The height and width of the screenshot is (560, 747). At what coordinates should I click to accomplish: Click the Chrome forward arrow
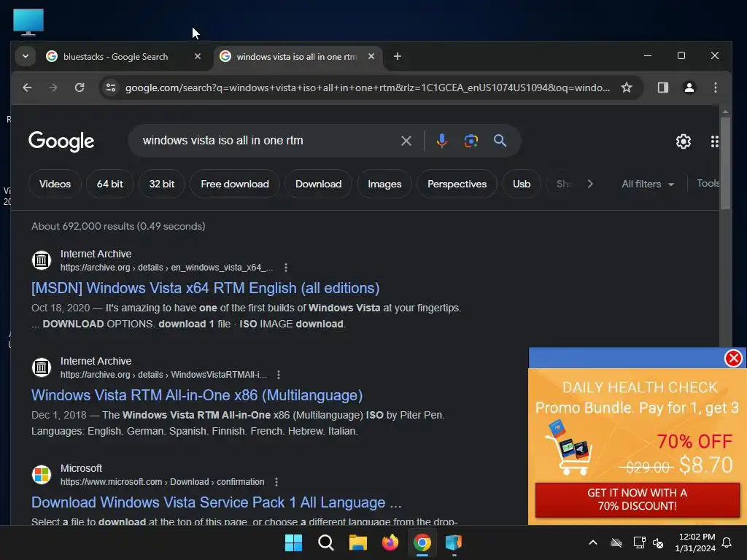(x=53, y=87)
